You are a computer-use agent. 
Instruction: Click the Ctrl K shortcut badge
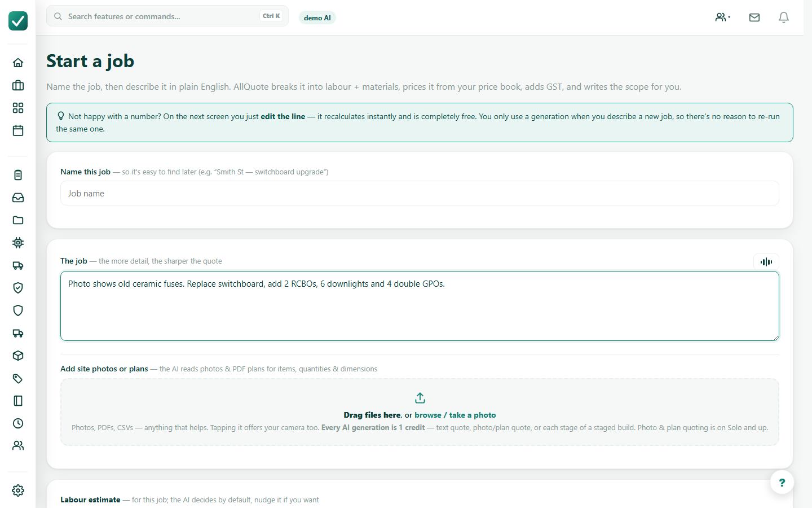(271, 16)
